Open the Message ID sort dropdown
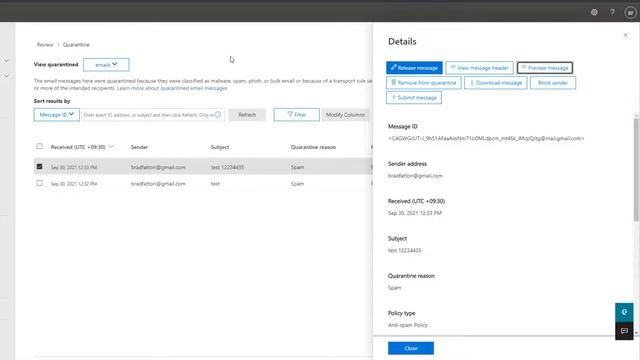The height and width of the screenshot is (360, 640). point(57,115)
